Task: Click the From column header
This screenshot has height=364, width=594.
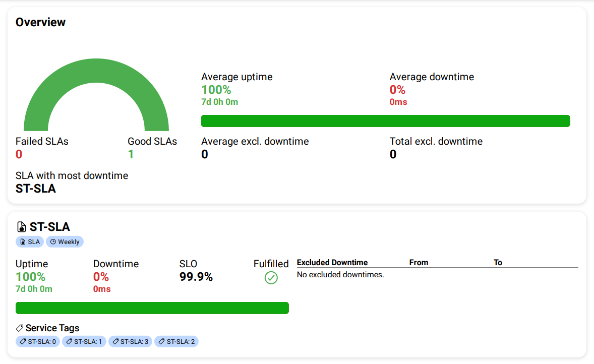Action: pyautogui.click(x=419, y=263)
